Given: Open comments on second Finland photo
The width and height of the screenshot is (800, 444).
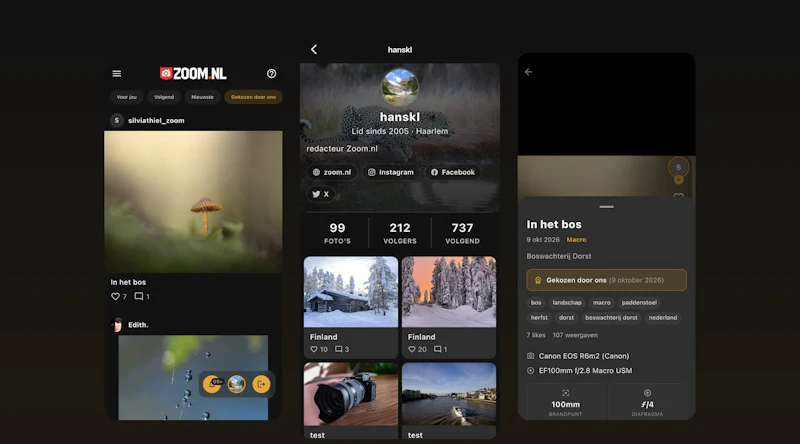Looking at the screenshot, I should [437, 350].
